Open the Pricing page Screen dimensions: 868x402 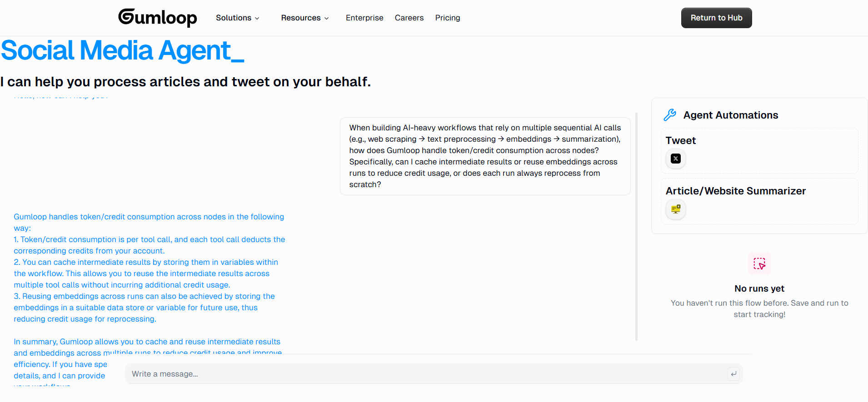tap(448, 18)
